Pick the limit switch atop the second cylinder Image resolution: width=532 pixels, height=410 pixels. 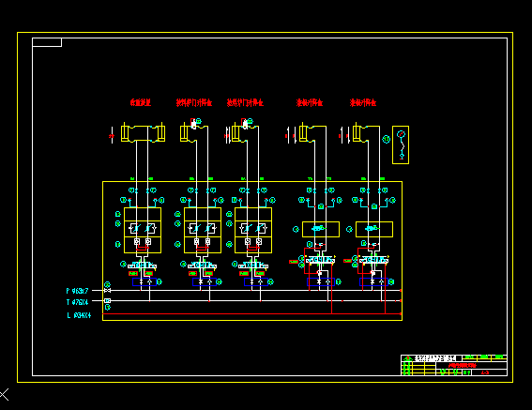point(193,124)
